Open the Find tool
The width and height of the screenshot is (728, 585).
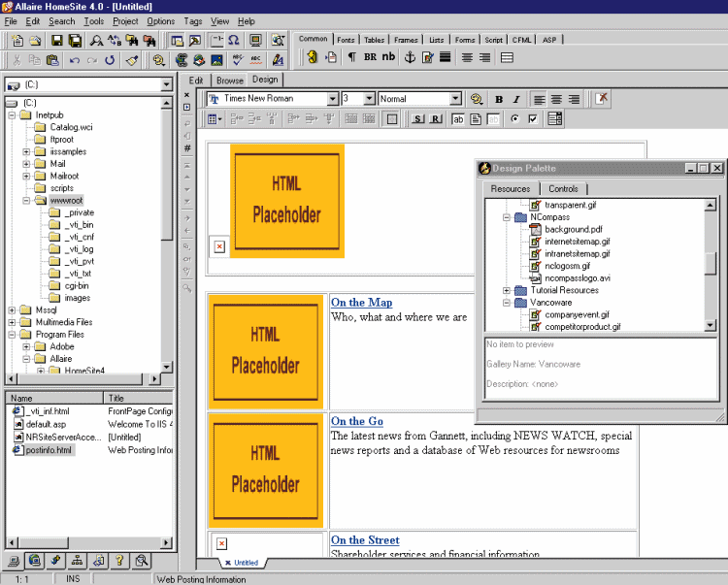(96, 41)
